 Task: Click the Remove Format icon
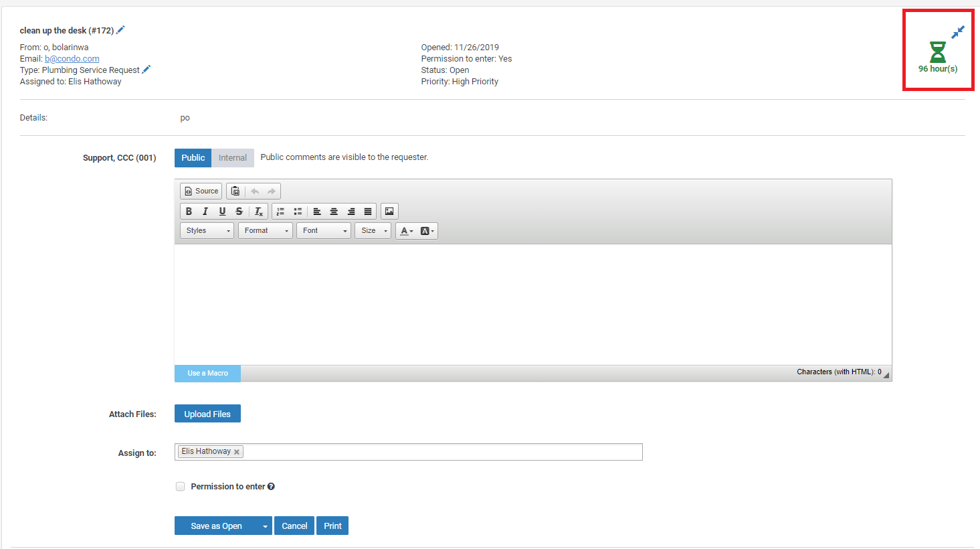point(258,211)
